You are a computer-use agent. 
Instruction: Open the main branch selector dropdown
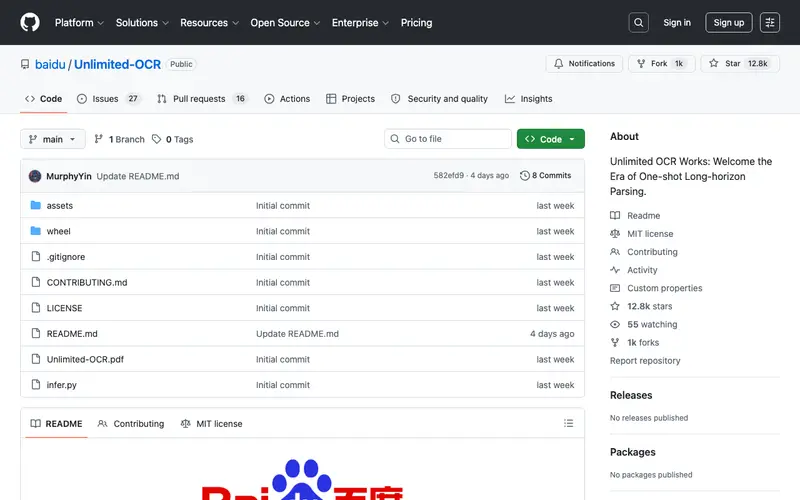53,139
